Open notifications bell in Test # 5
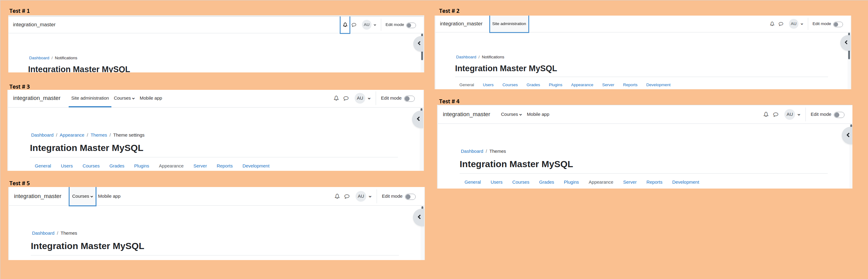Viewport: 868px width, 279px height. 337,196
